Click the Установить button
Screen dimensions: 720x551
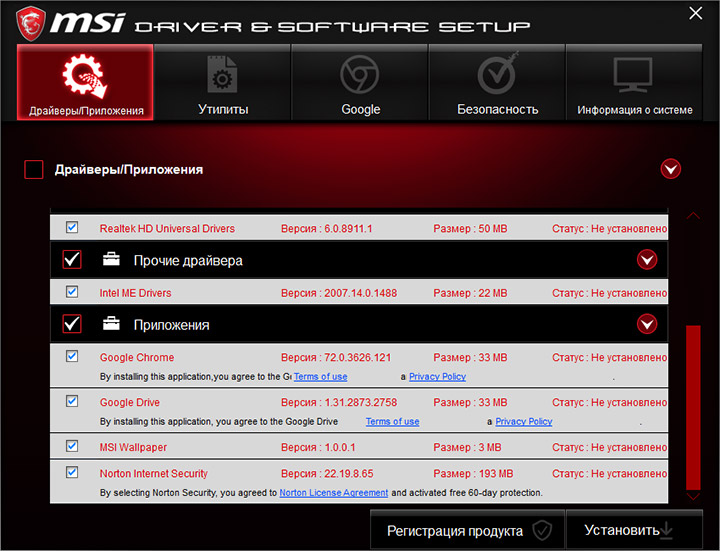pyautogui.click(x=634, y=530)
